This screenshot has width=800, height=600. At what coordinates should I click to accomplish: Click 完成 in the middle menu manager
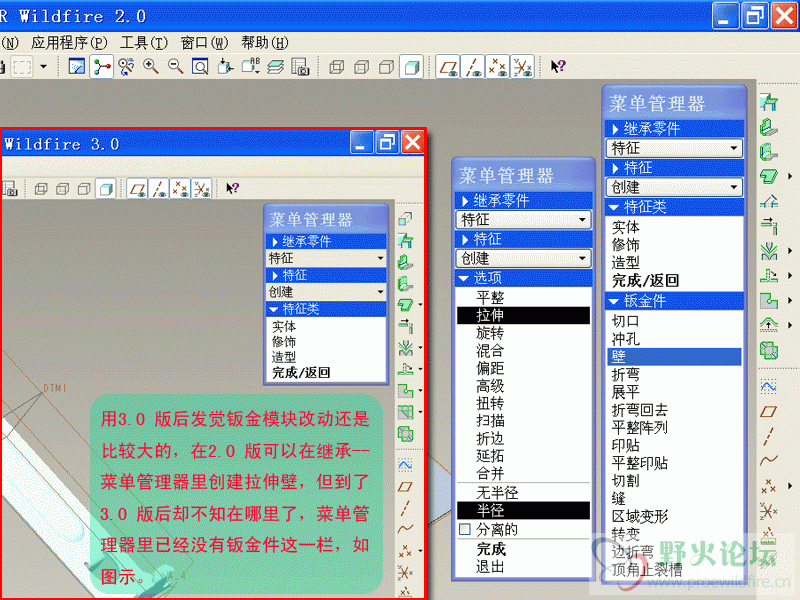pos(491,549)
